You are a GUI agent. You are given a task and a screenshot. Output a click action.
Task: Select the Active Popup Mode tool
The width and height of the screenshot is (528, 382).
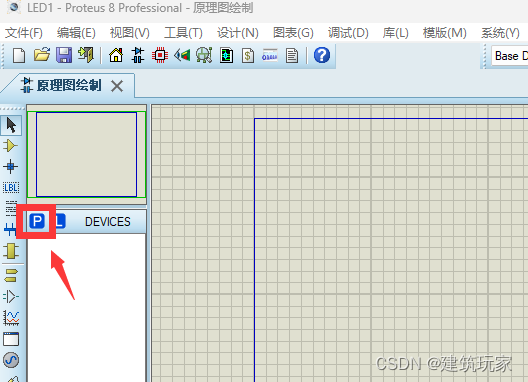tap(11, 339)
